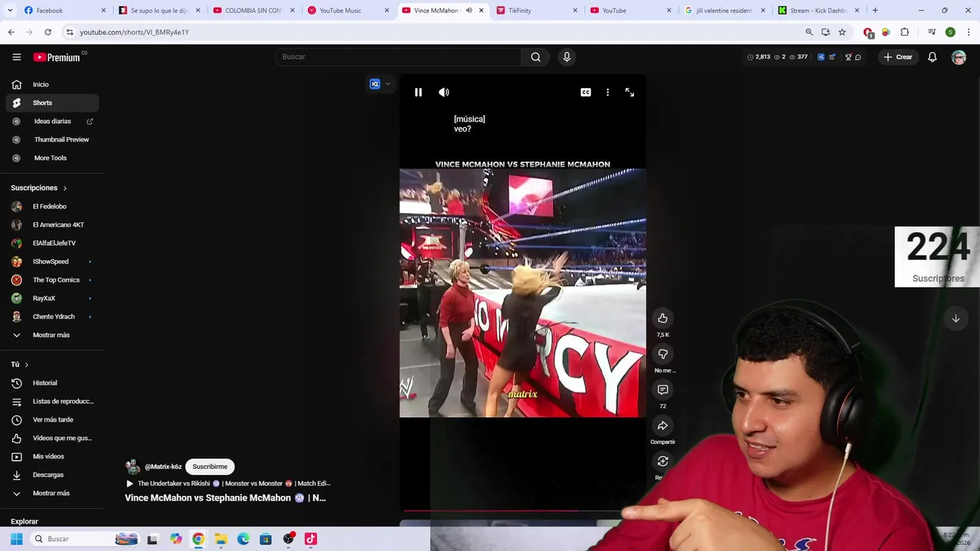
Task: Expand subscriptions with Mostrar más
Action: (x=52, y=334)
